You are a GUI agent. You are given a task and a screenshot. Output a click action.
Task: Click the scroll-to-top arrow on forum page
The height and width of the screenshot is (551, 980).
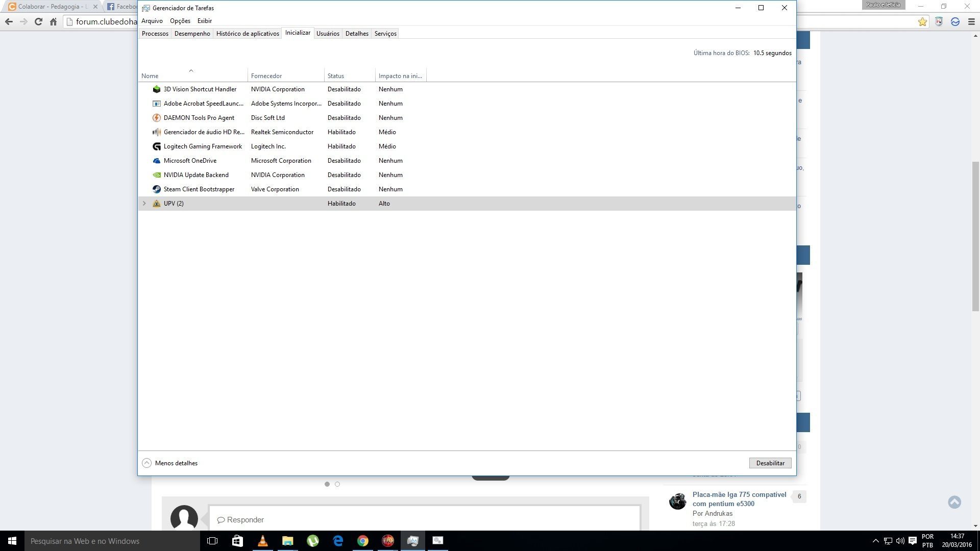(x=954, y=503)
